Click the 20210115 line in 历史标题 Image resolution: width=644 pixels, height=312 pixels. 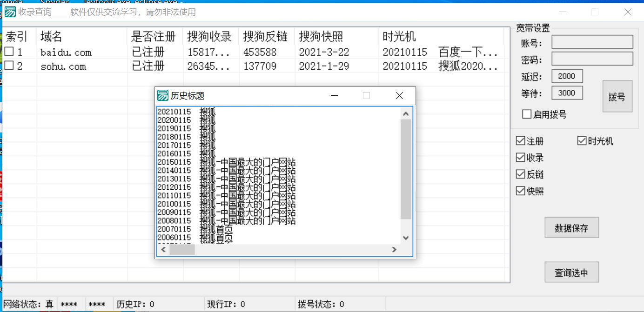click(x=187, y=112)
